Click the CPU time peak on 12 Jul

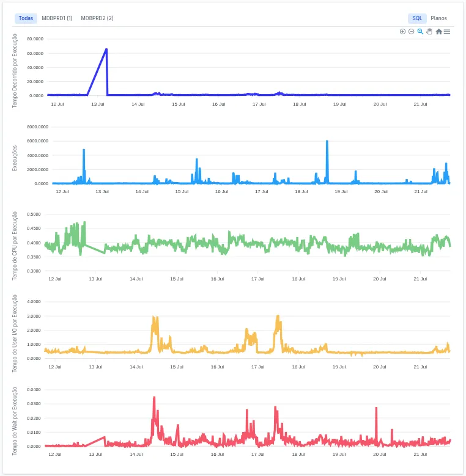tap(84, 222)
